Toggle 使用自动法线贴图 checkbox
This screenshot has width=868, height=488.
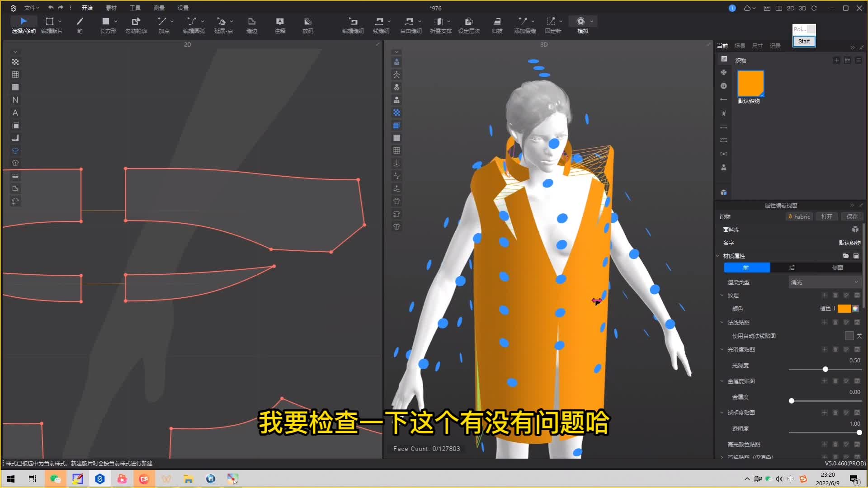[849, 336]
